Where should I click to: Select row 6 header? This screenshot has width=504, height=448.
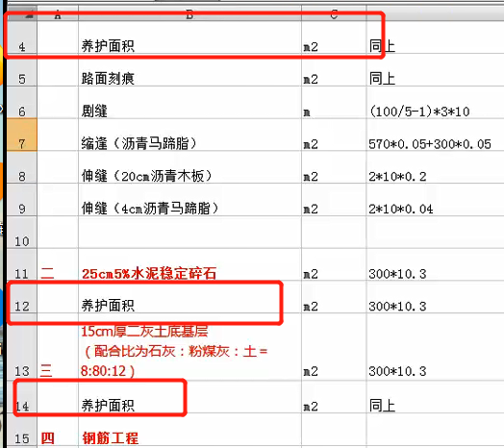21,103
